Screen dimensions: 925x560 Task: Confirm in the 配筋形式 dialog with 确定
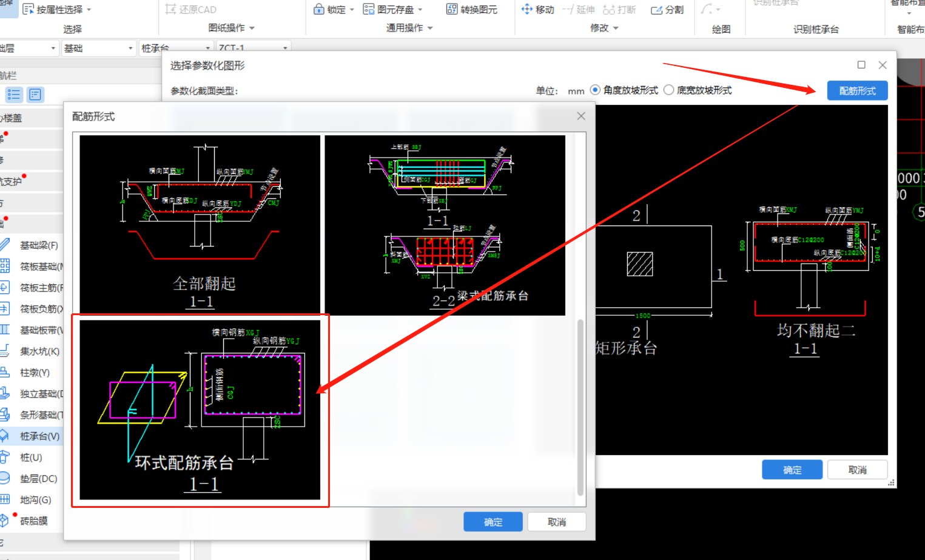(493, 522)
